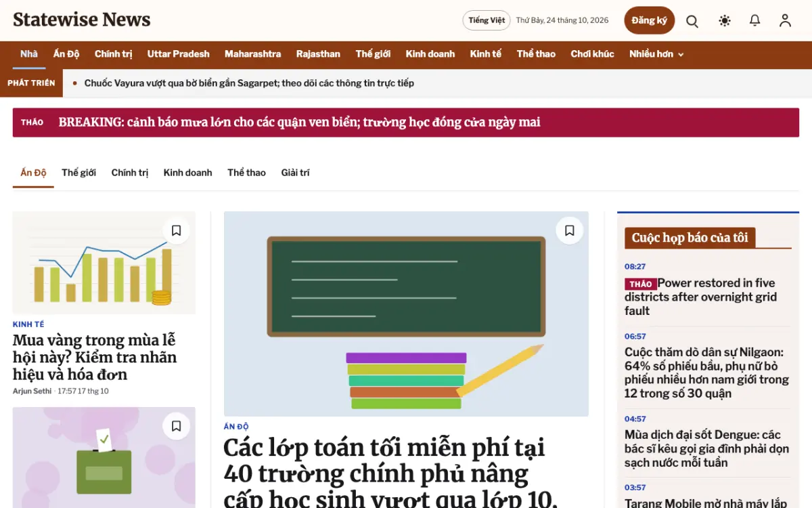Select the Chính trị content tab
The width and height of the screenshot is (812, 508).
tap(130, 173)
